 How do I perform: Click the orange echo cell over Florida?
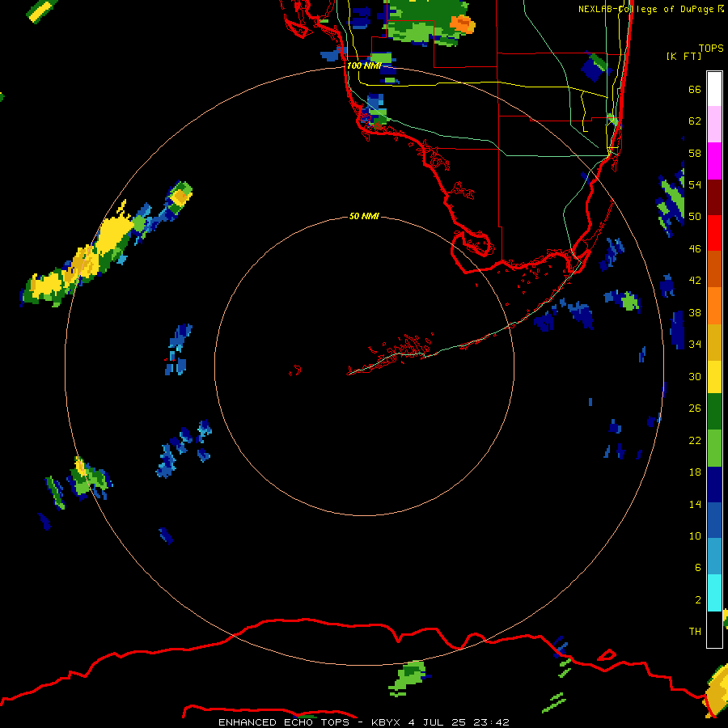click(x=463, y=23)
